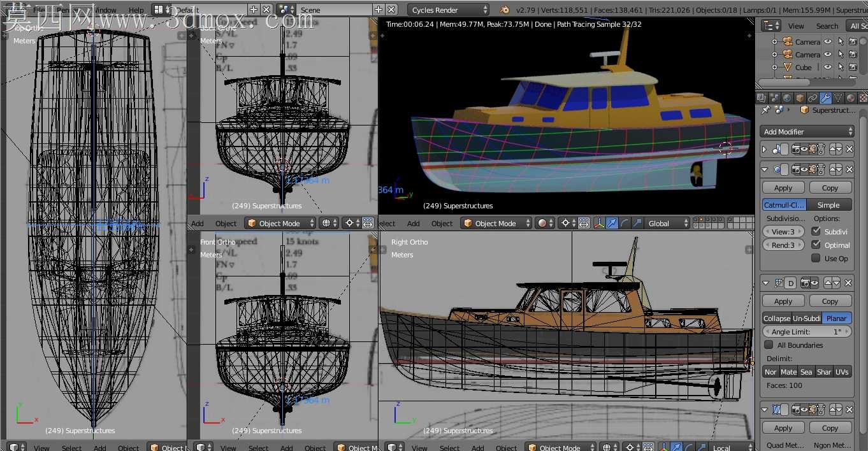The image size is (868, 451).
Task: Open the outliner Search menu
Action: click(827, 25)
